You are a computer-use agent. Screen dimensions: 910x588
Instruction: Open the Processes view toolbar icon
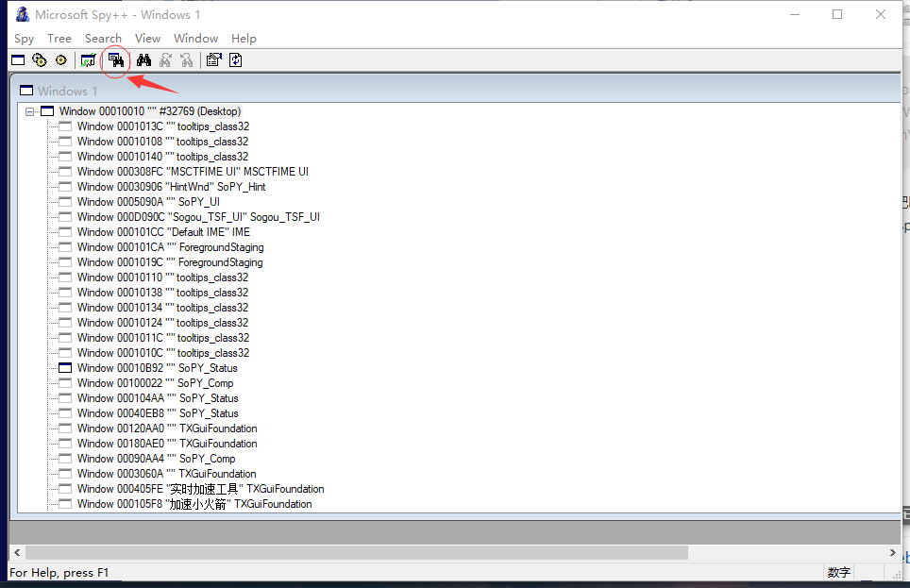pyautogui.click(x=40, y=60)
